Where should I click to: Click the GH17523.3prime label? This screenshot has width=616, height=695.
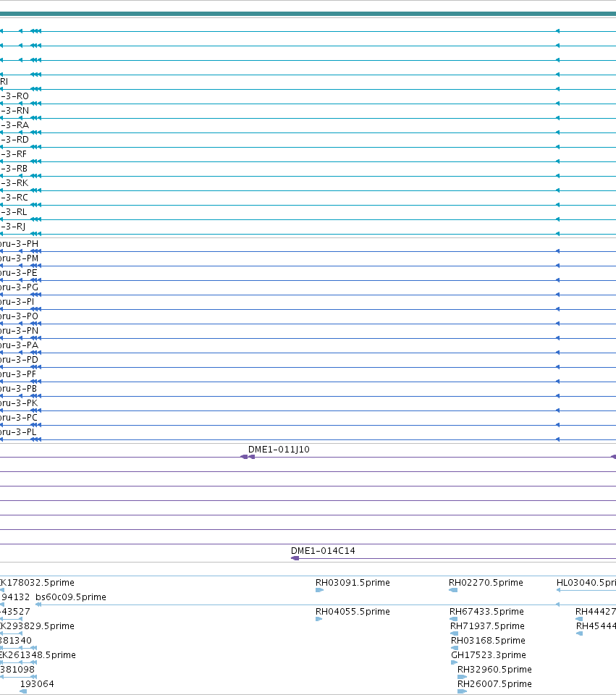[489, 654]
